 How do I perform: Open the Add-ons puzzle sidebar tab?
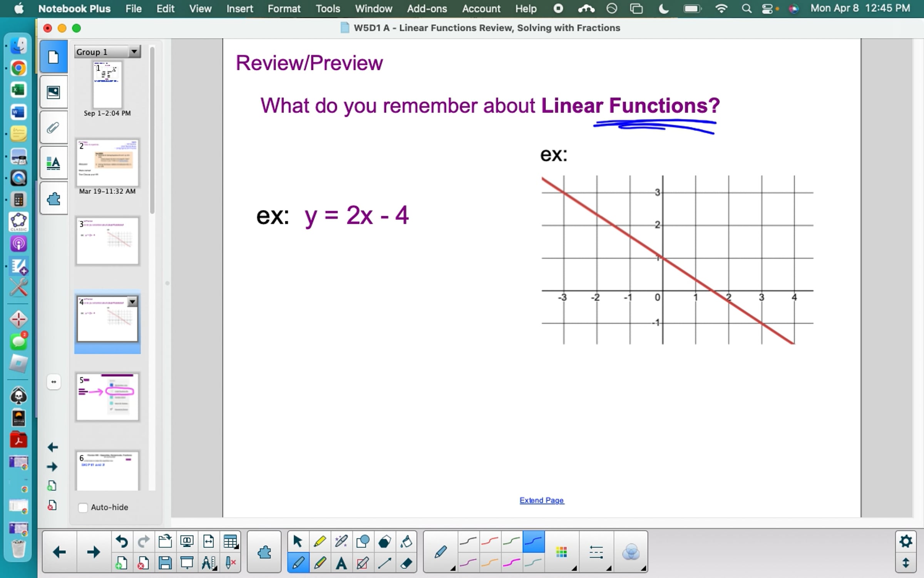click(54, 199)
